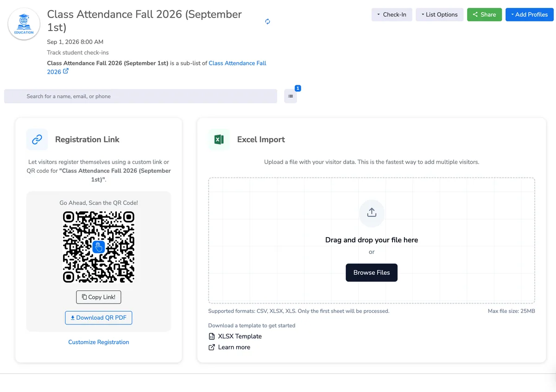Focus the name, email, or phone search field
Image resolution: width=556 pixels, height=392 pixels.
point(140,96)
